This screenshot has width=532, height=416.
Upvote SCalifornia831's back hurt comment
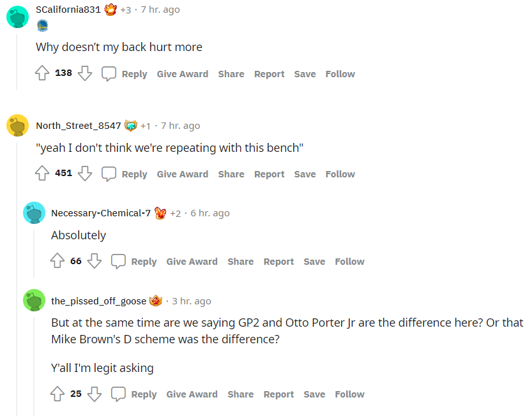(42, 73)
